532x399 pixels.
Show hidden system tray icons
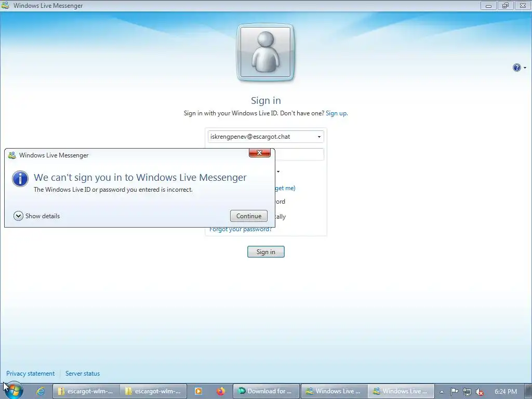pos(442,392)
